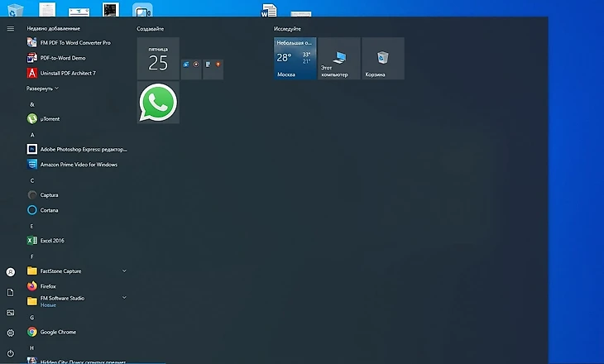The image size is (604, 364).
Task: Start Captura from the app list
Action: point(49,195)
